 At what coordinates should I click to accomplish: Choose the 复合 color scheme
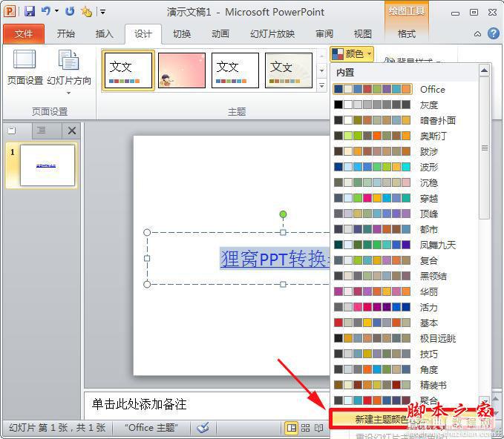coord(405,260)
